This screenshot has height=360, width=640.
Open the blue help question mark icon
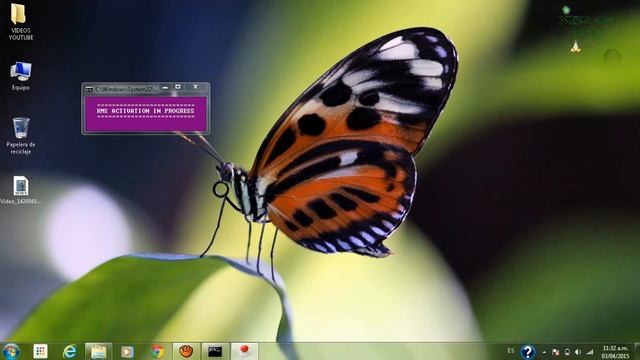pos(528,351)
